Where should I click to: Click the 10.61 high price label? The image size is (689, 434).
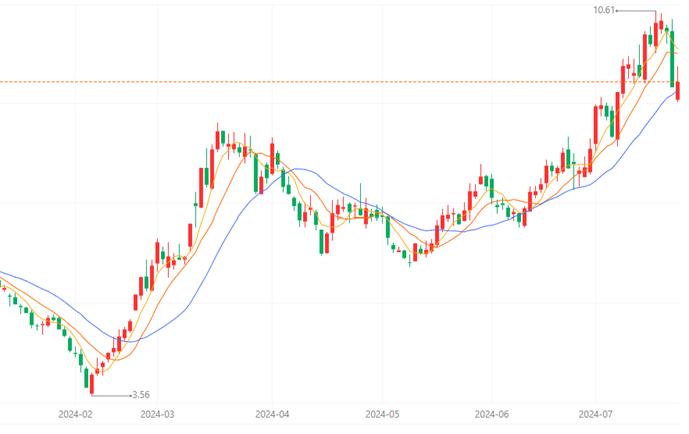pyautogui.click(x=604, y=10)
